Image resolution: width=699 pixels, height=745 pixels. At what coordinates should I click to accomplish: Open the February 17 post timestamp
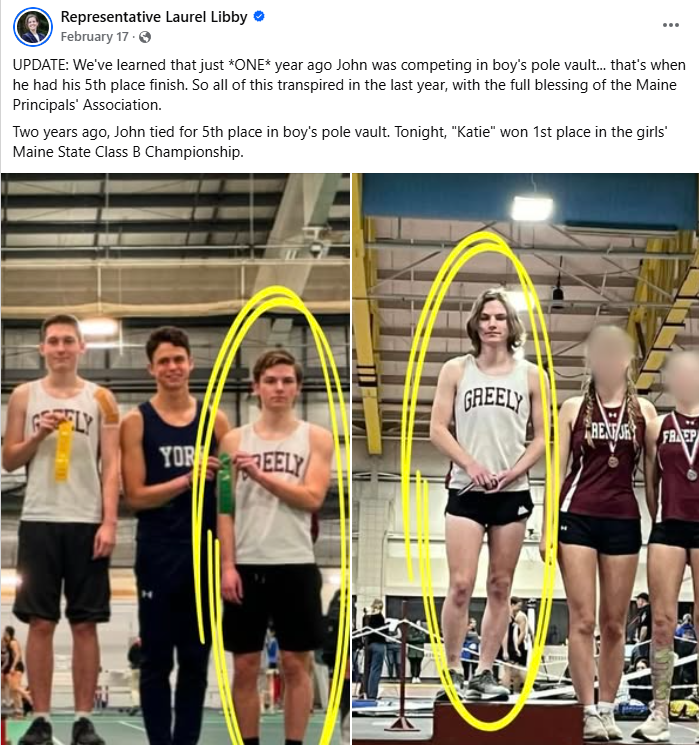(95, 37)
